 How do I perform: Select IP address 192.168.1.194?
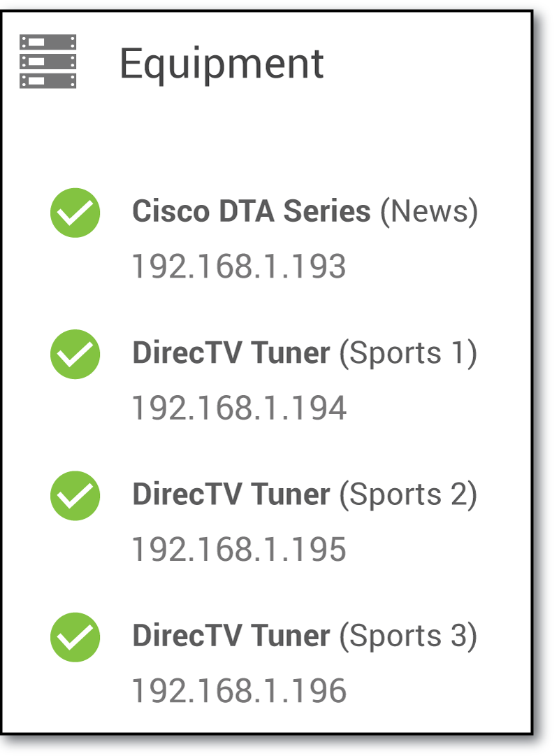point(239,408)
